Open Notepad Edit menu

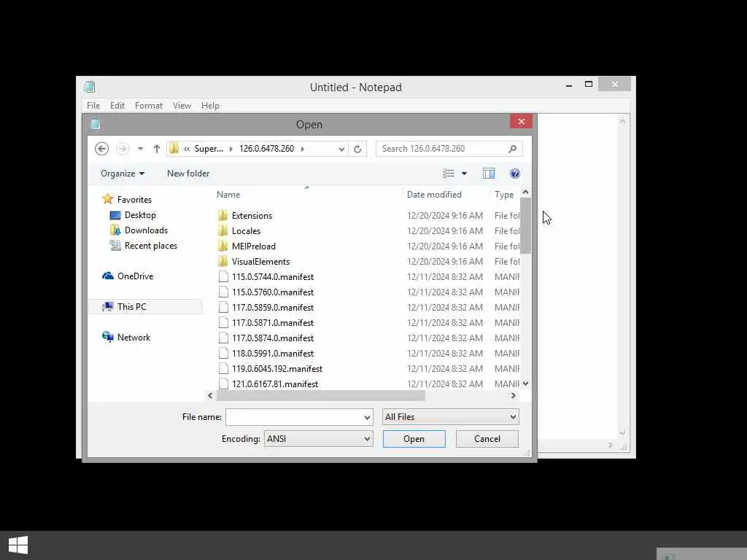pos(117,105)
